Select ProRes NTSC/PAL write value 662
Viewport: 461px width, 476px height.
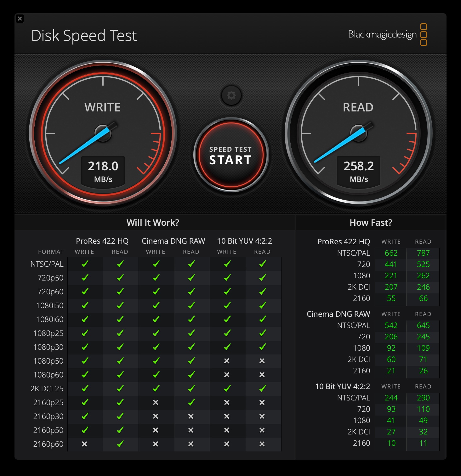(391, 253)
